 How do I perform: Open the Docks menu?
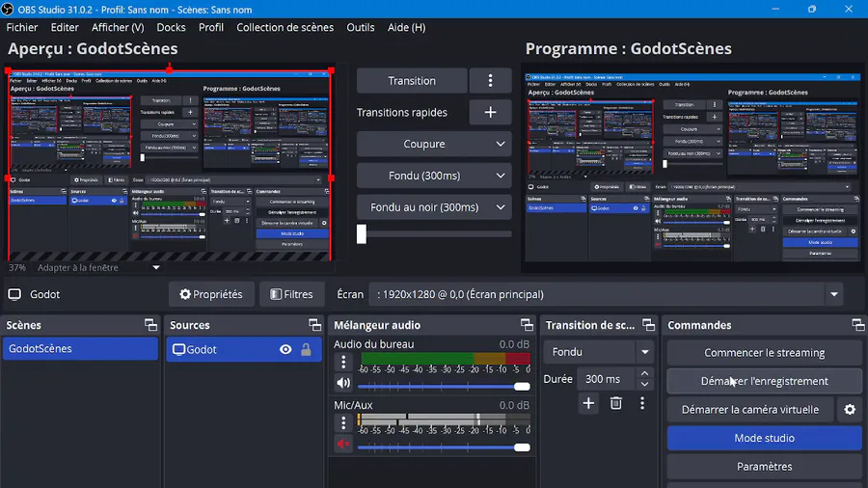click(x=171, y=27)
